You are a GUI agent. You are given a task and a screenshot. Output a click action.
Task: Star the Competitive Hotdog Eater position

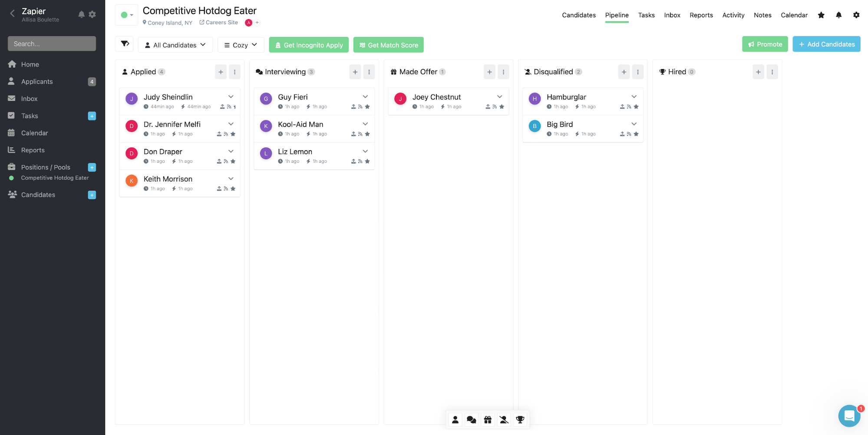click(821, 15)
